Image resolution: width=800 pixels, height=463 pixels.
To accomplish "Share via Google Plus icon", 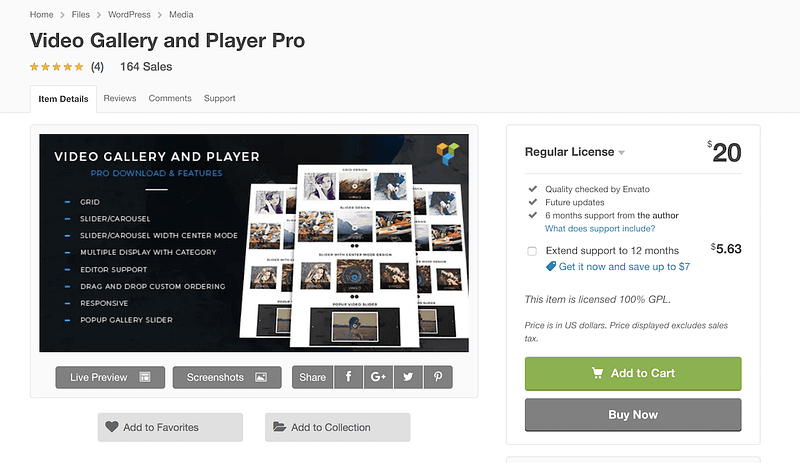I will (378, 377).
